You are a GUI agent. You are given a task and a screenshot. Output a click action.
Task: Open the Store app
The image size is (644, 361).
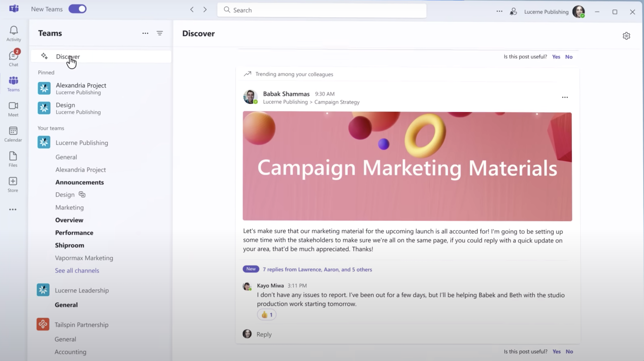click(x=13, y=185)
